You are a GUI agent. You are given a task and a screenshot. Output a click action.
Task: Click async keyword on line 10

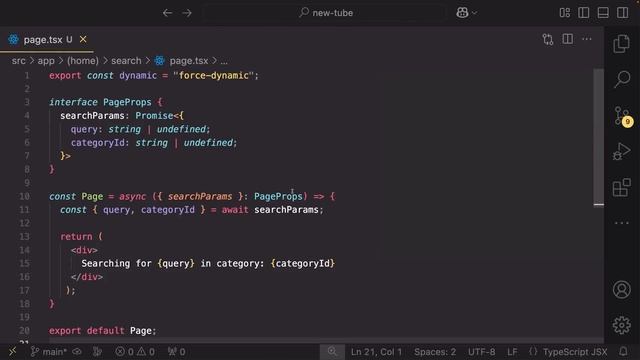coord(132,196)
